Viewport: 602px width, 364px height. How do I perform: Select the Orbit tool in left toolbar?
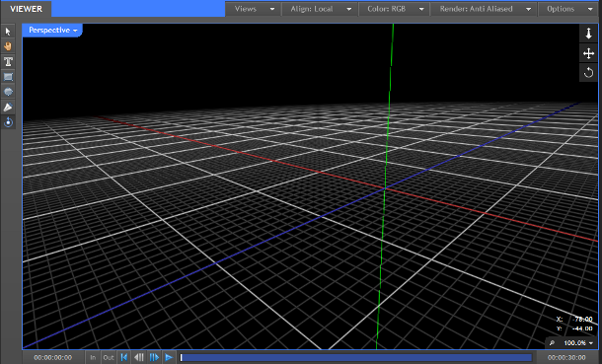click(x=8, y=122)
